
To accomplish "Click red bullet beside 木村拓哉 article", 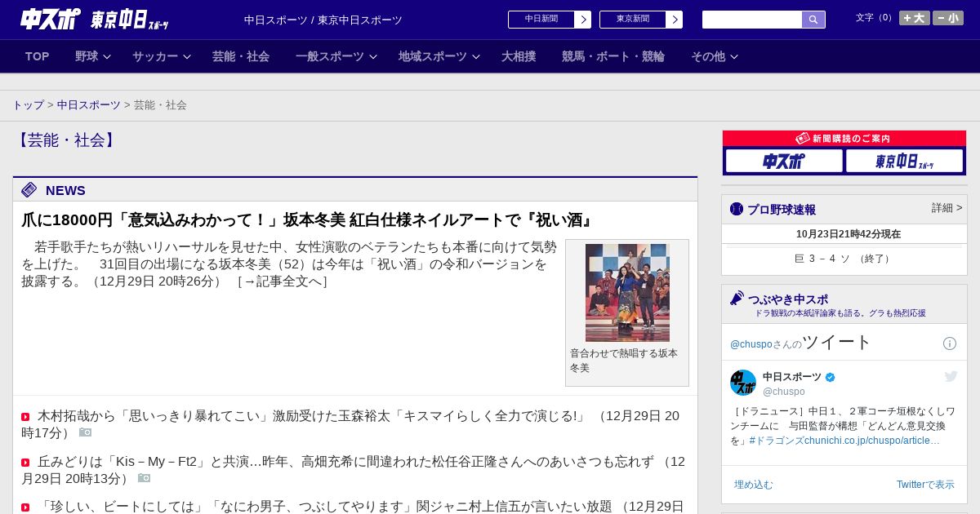I will (x=25, y=417).
